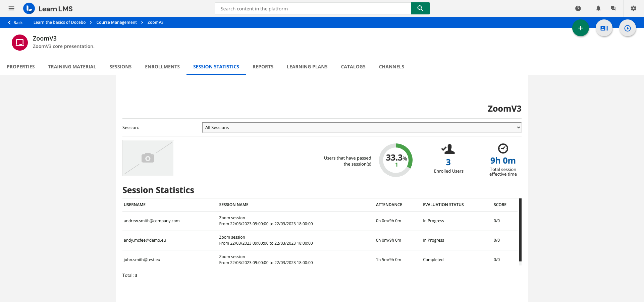
Task: Open the hamburger main menu
Action: pos(11,8)
